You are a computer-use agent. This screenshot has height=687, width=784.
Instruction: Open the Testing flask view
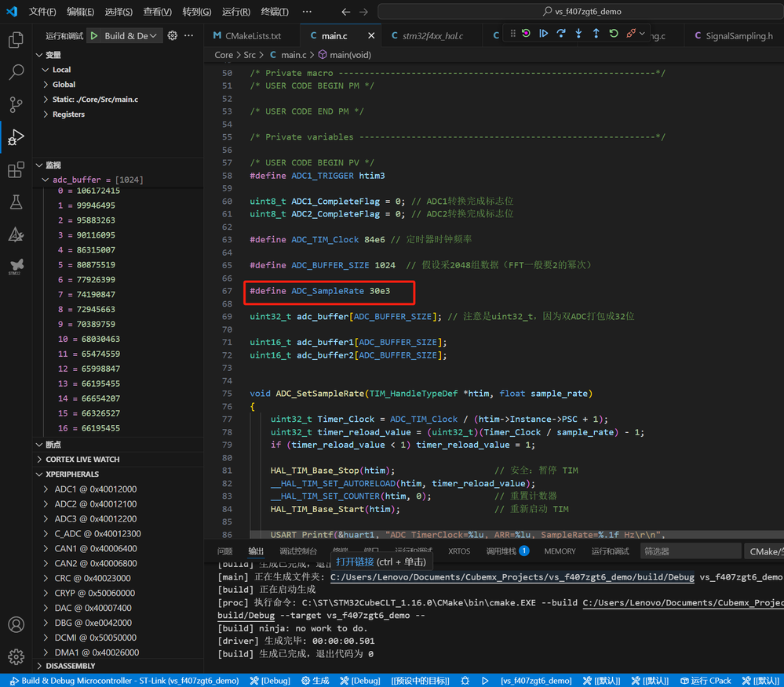click(16, 202)
